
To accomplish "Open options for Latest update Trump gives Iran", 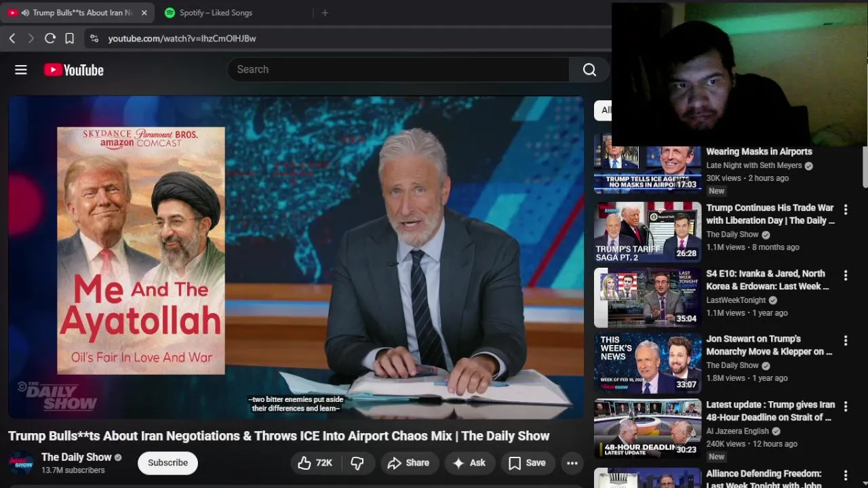I will click(x=846, y=406).
